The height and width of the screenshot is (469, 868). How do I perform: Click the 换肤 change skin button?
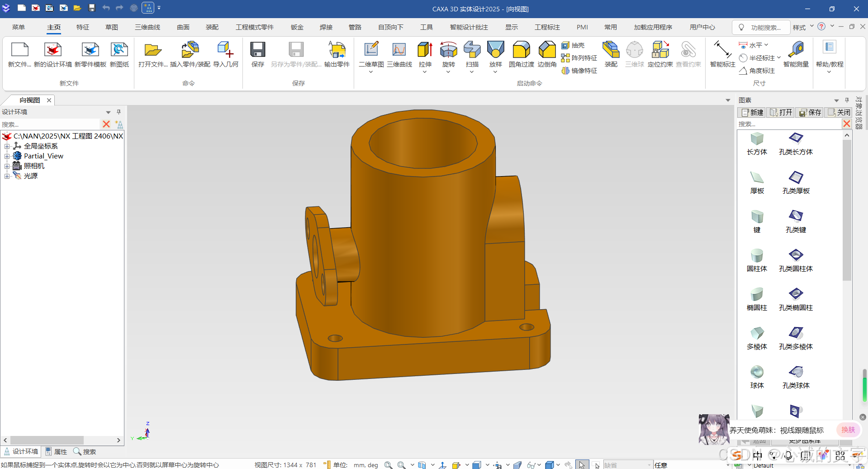(848, 430)
